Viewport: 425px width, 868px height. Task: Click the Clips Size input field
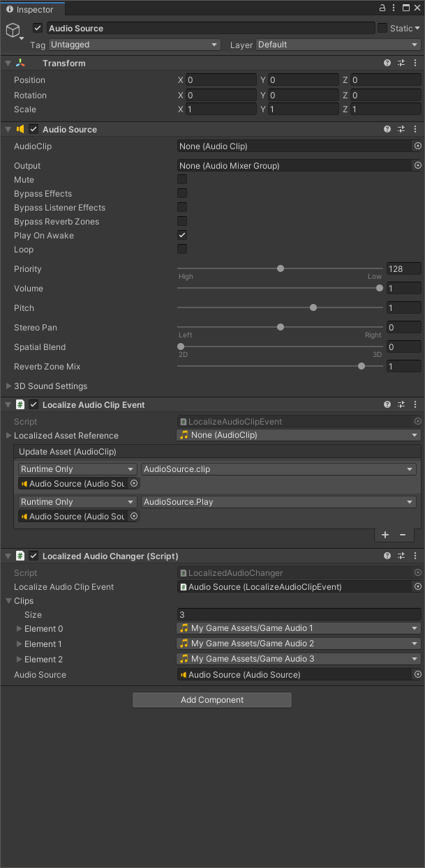[299, 615]
